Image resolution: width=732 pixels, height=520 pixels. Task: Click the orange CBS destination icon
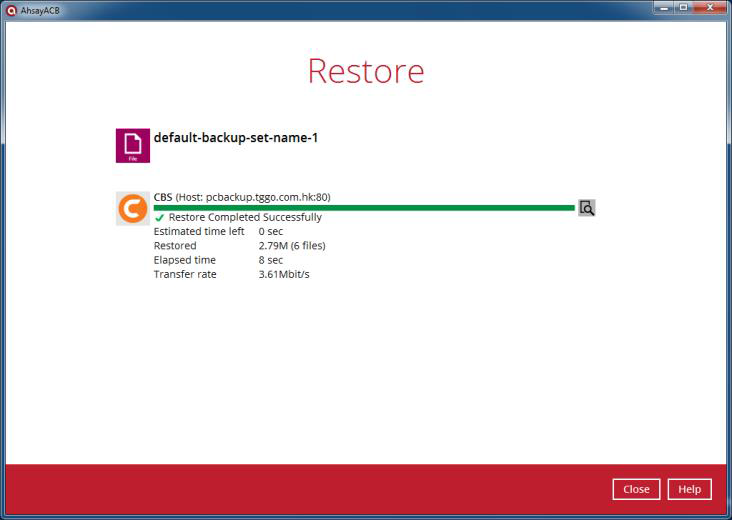tap(133, 208)
